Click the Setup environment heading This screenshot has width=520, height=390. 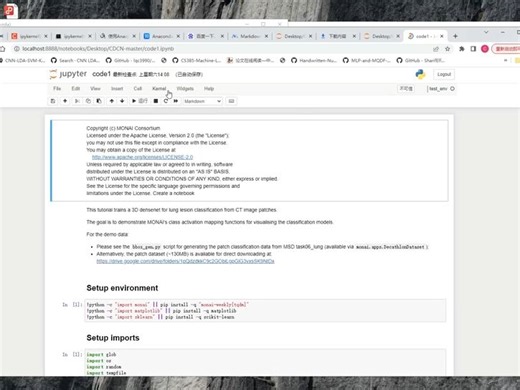122,288
